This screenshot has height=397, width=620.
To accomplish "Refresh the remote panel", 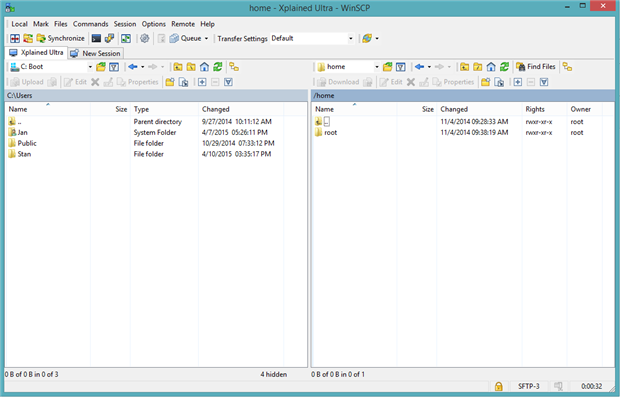I will pyautogui.click(x=504, y=67).
